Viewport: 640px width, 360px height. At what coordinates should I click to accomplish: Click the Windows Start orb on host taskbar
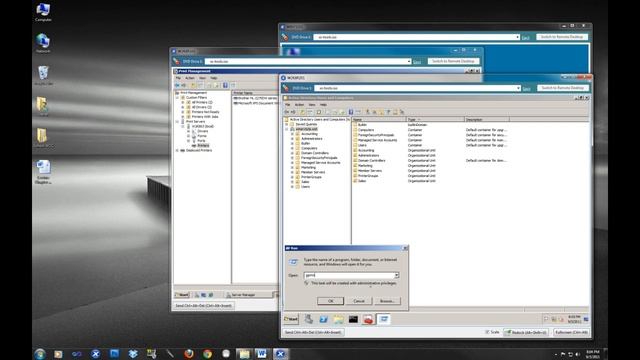(x=40, y=354)
